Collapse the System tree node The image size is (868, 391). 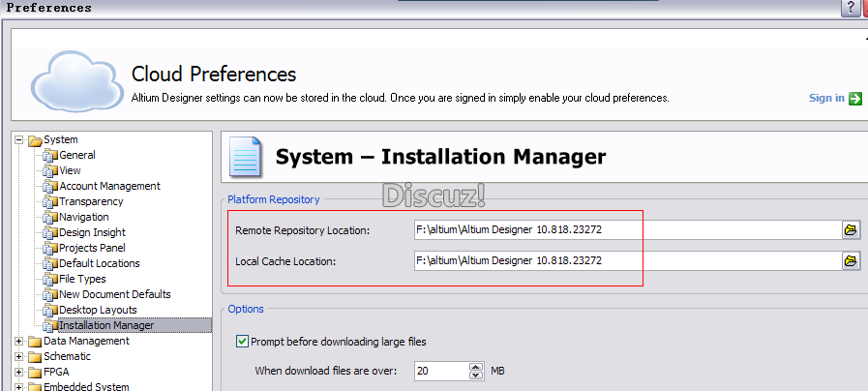(19, 139)
